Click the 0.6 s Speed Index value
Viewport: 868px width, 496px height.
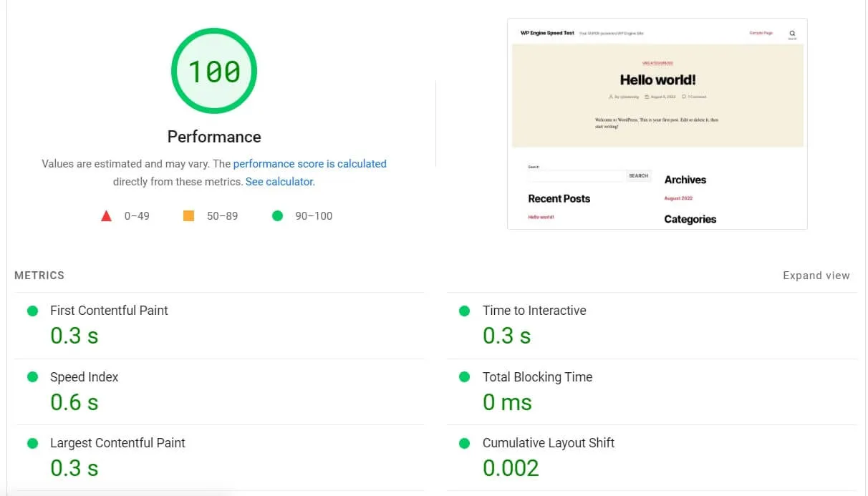[x=74, y=402]
